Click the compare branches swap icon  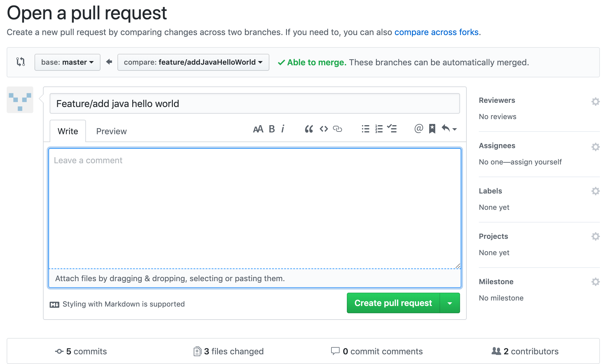pyautogui.click(x=21, y=62)
